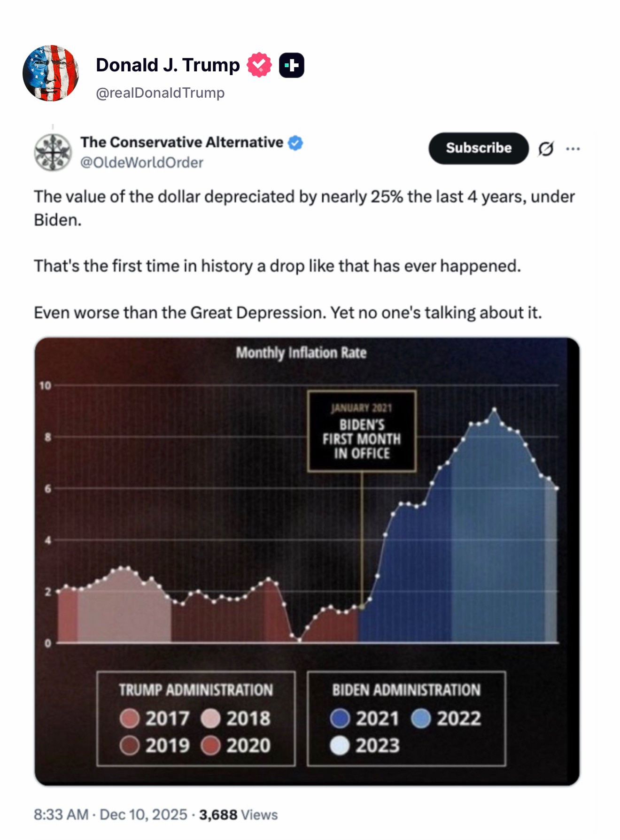620x840 pixels.
Task: Click the blue checkmark on The Conservative Alternative
Action: pyautogui.click(x=295, y=142)
